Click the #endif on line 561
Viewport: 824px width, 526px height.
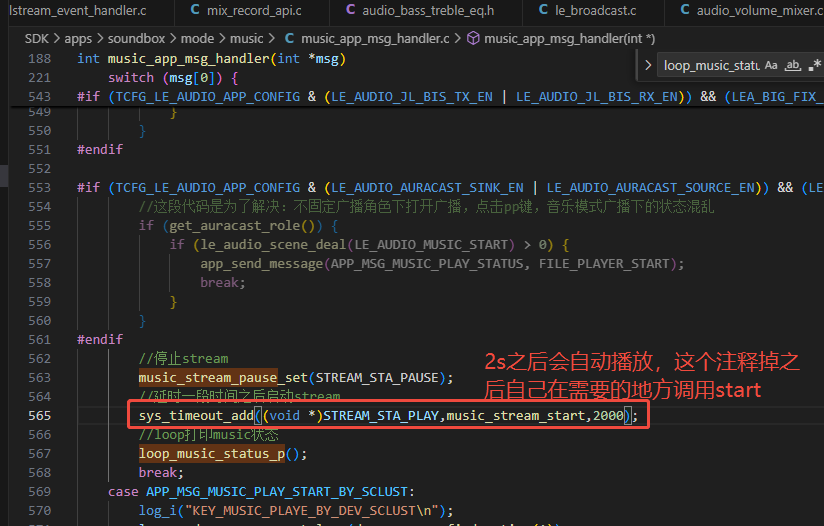(x=100, y=339)
